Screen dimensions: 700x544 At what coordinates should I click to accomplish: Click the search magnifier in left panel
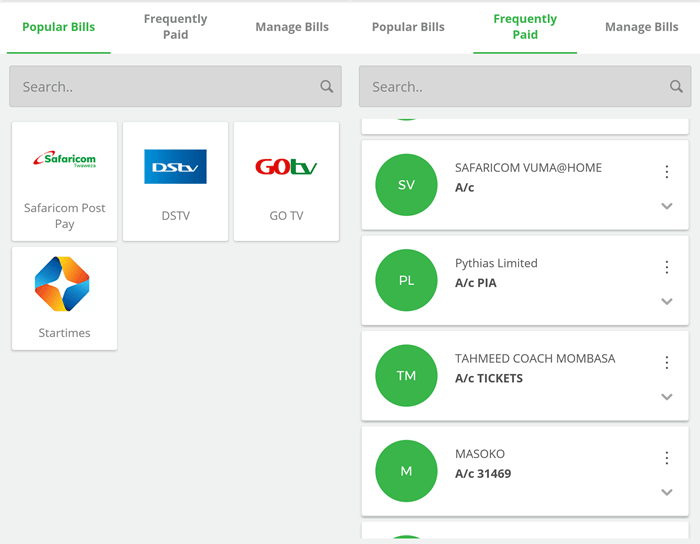point(327,87)
